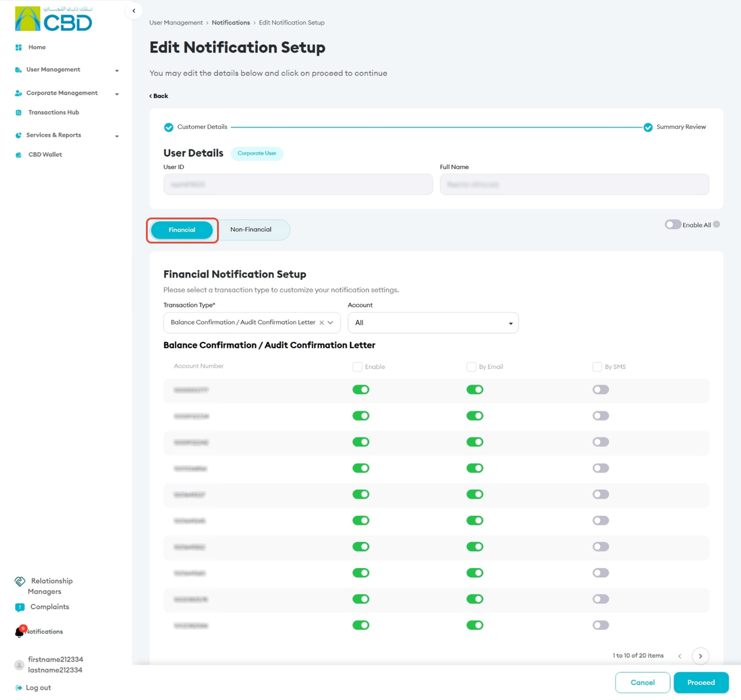Clear the selected Transaction Type with X
The width and height of the screenshot is (741, 700).
click(x=321, y=323)
